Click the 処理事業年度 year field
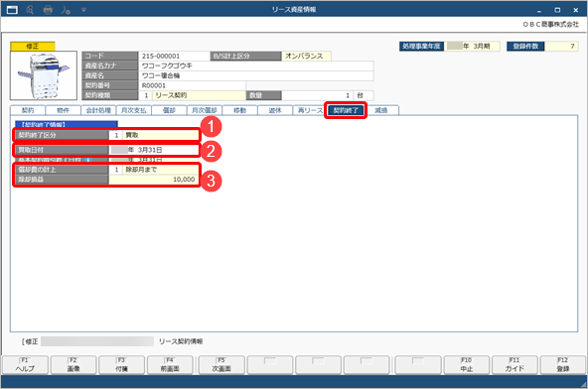Viewport: 588px width, 389px height. 473,46
